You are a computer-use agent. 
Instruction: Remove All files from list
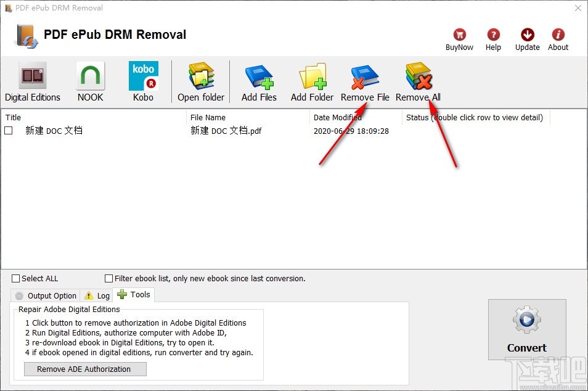[x=418, y=82]
